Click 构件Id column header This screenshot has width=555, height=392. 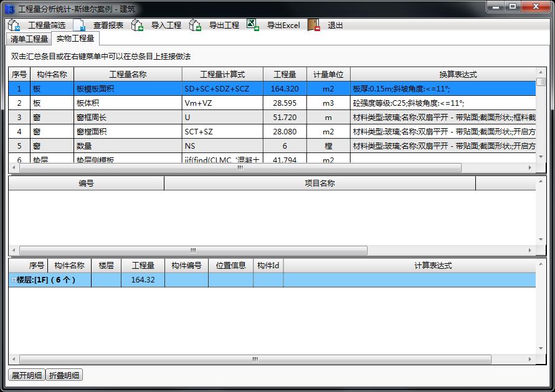point(268,265)
